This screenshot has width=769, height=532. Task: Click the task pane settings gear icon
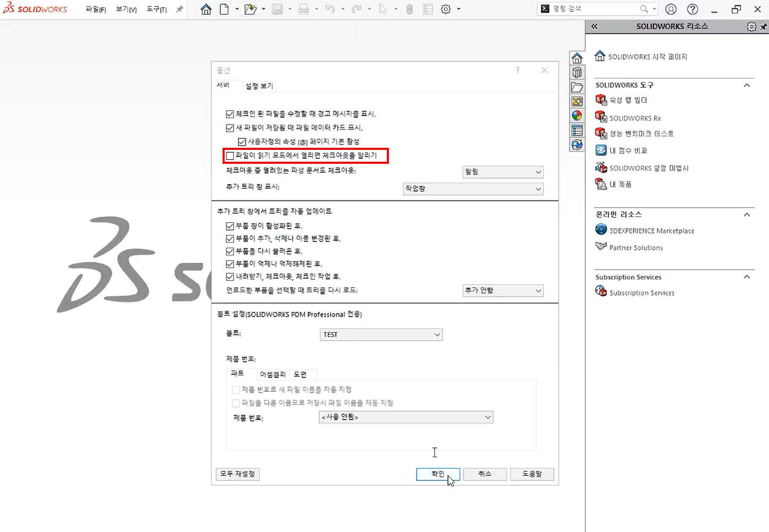pos(751,27)
